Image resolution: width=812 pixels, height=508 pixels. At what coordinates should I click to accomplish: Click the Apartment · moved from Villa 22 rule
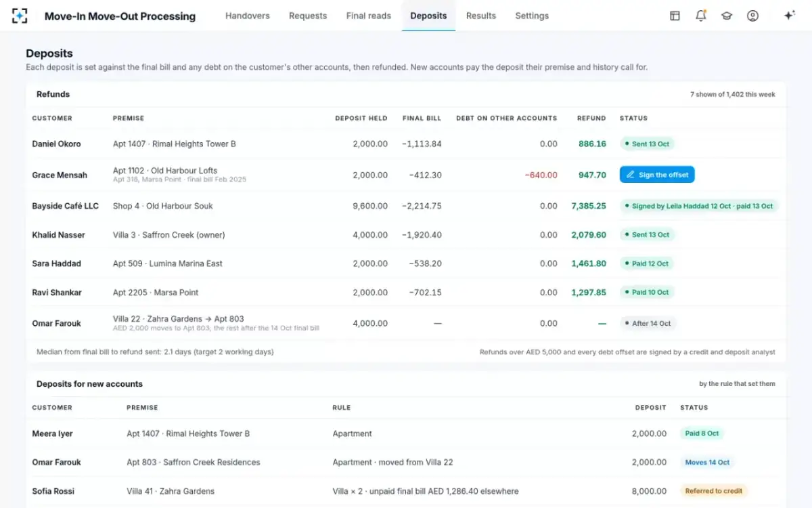tap(392, 462)
